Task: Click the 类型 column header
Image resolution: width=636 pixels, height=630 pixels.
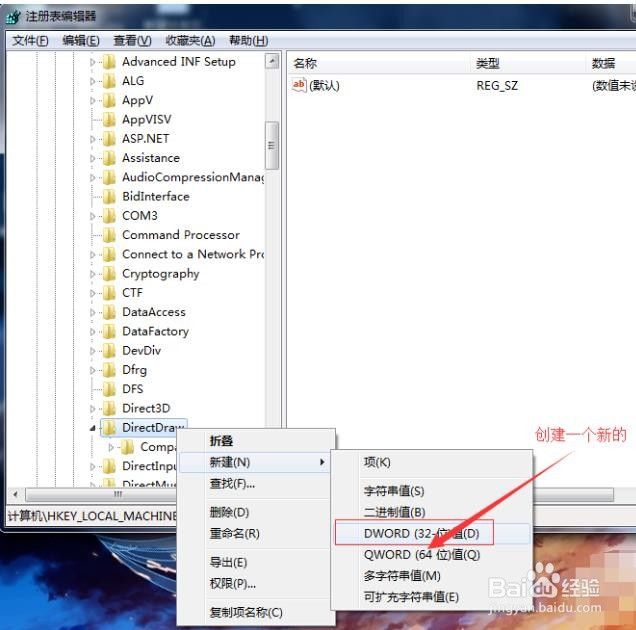Action: [x=529, y=63]
